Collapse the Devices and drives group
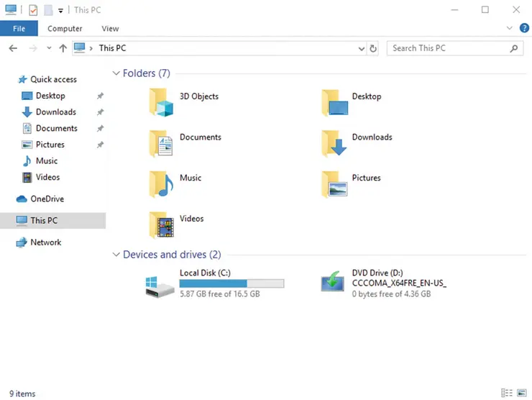This screenshot has height=400, width=532. 116,255
